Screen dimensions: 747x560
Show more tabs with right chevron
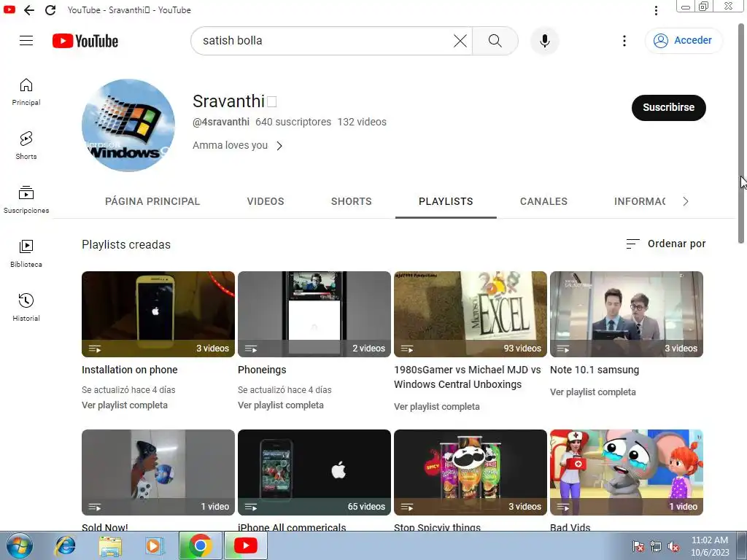(x=686, y=201)
